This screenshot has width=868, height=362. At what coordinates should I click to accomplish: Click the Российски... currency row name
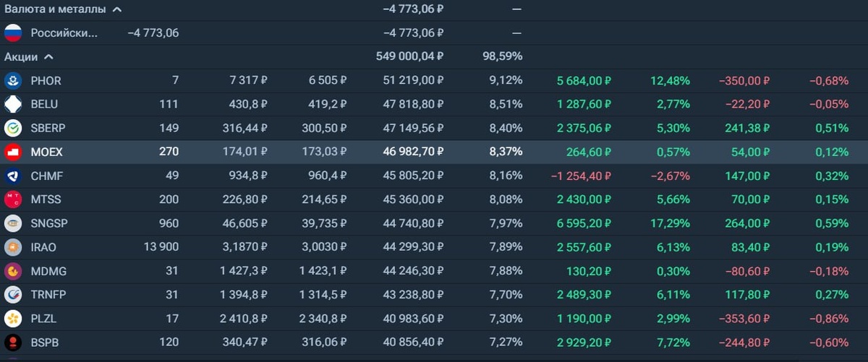tap(64, 33)
